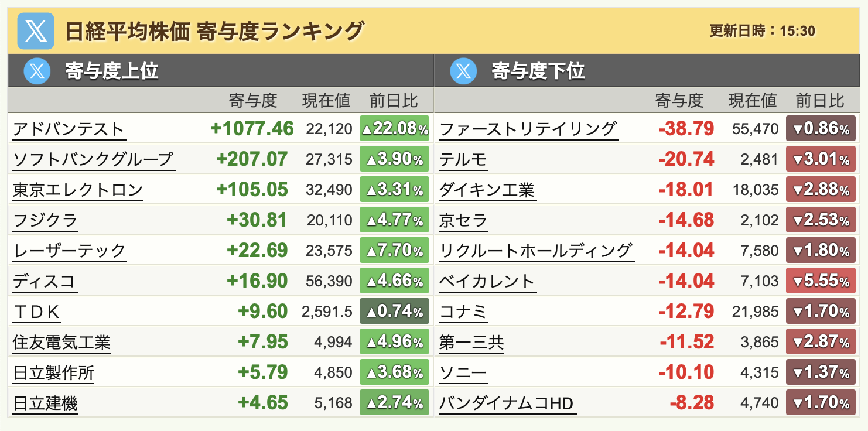Screen dimensions: 868x431
Task: Click the バンダイナムコHD link
Action: tap(507, 403)
